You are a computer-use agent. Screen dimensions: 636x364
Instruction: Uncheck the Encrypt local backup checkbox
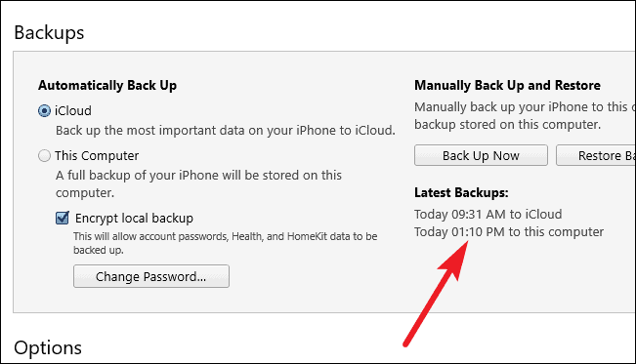63,218
